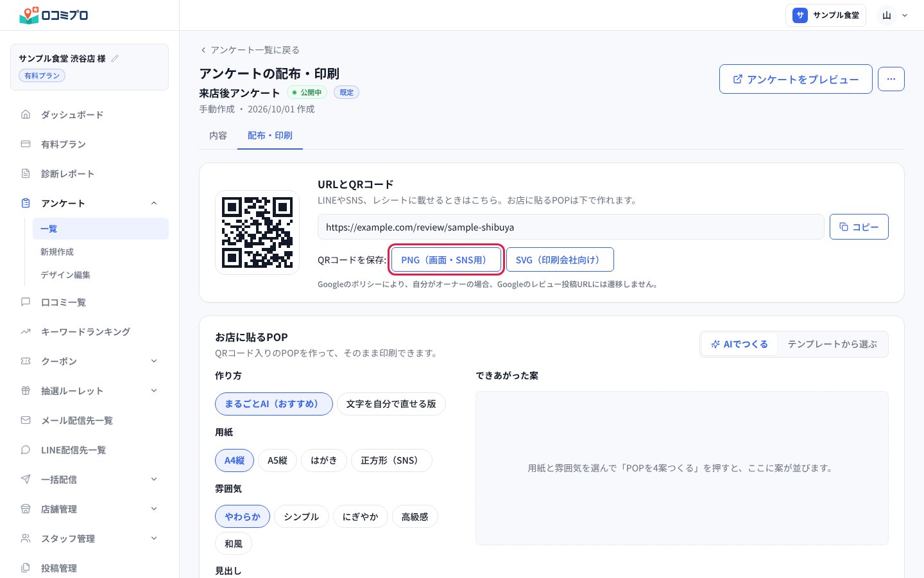Screen dimensions: 924x578
Task: Save QR code as SVG（印刷会社向け）
Action: click(x=560, y=259)
